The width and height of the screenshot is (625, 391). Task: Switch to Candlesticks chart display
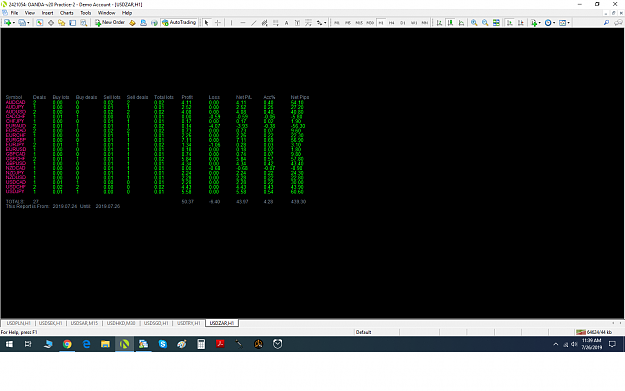click(x=450, y=23)
